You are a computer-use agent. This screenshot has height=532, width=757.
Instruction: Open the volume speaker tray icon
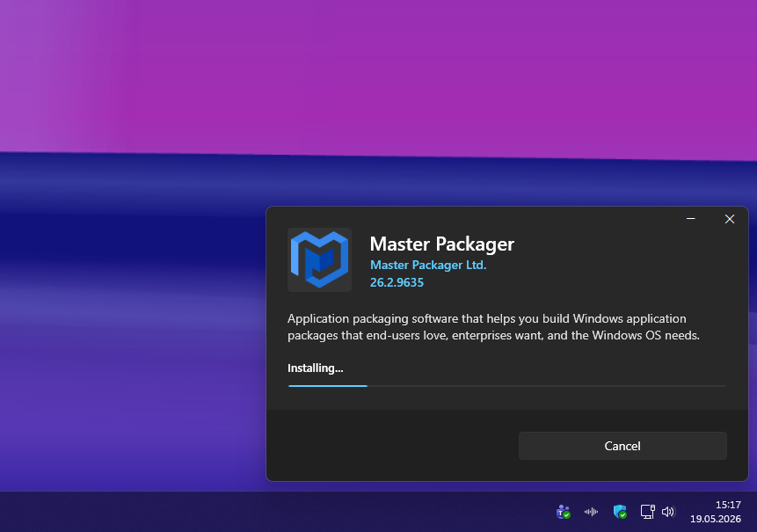tap(668, 512)
